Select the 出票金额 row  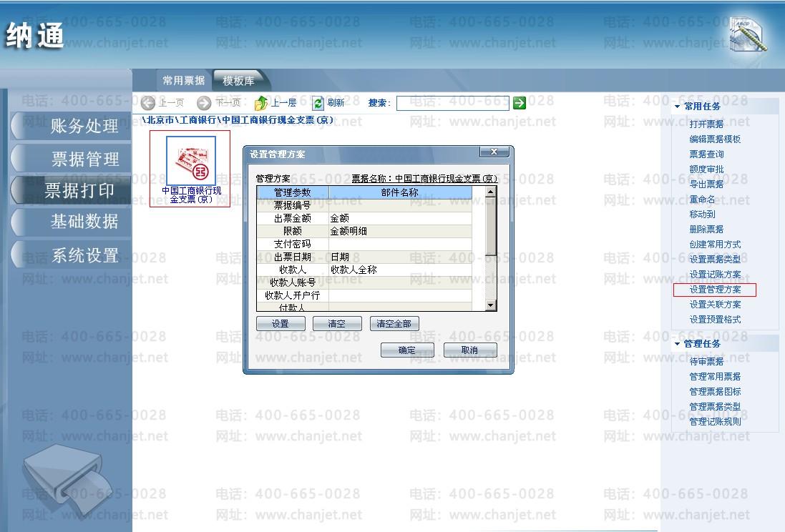pos(364,218)
